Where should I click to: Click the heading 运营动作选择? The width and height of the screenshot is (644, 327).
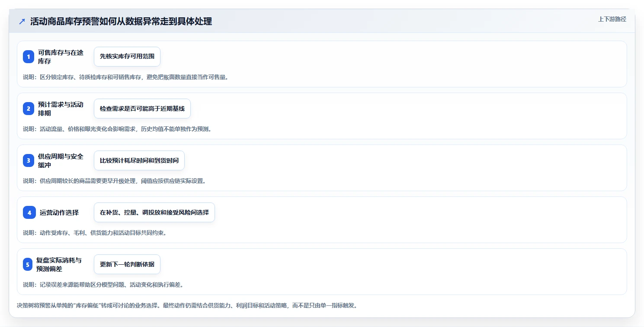point(59,212)
